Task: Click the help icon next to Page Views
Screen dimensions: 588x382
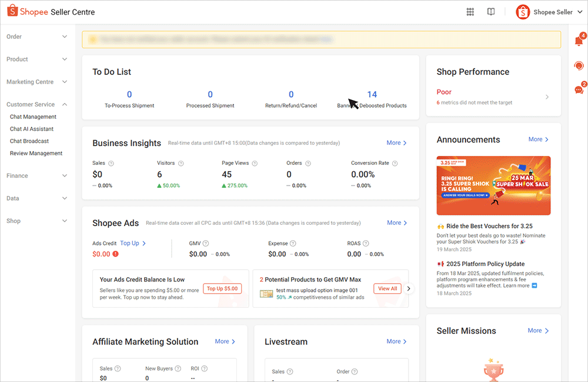Action: point(255,163)
